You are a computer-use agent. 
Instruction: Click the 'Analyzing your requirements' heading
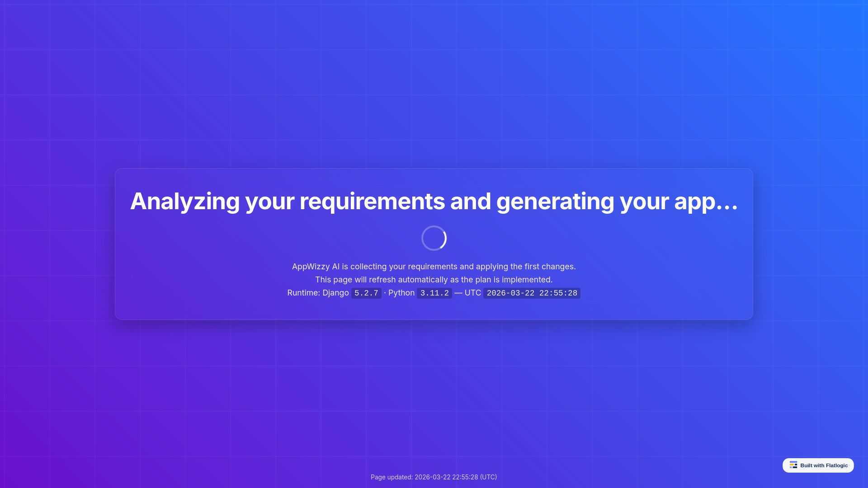pyautogui.click(x=434, y=201)
